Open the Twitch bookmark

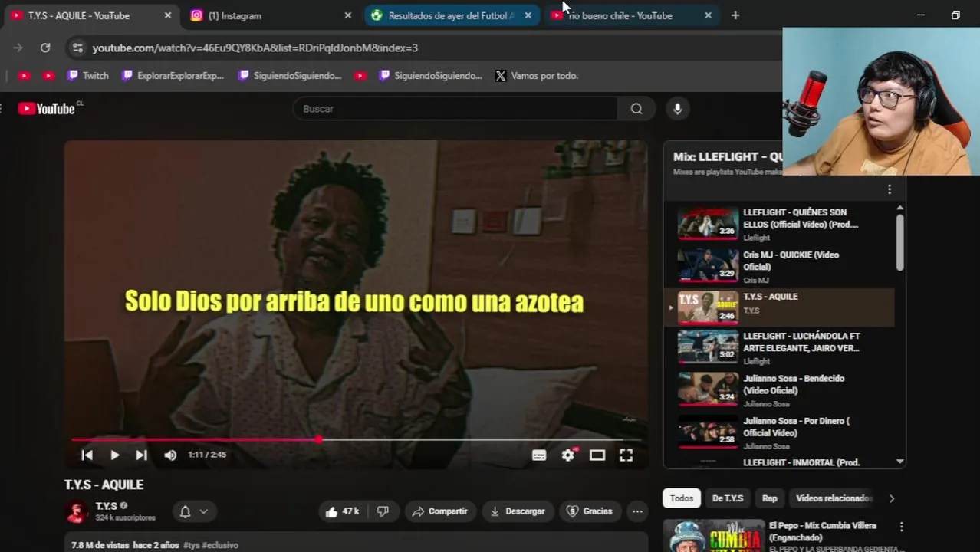(x=88, y=76)
